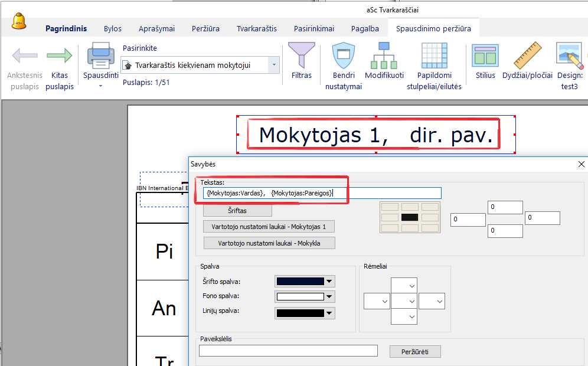Select the Stilius icon

pyautogui.click(x=485, y=56)
